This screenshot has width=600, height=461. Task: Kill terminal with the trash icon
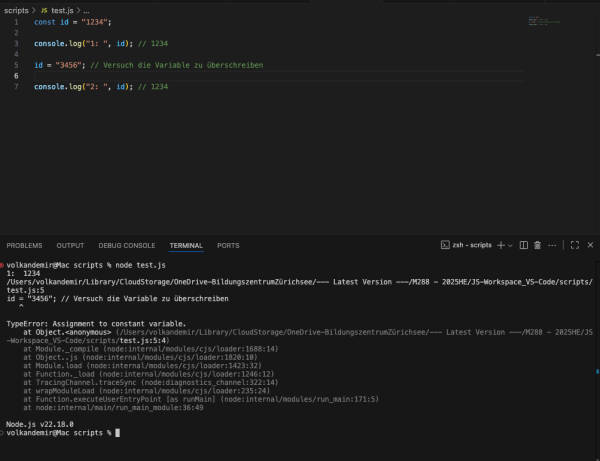537,245
